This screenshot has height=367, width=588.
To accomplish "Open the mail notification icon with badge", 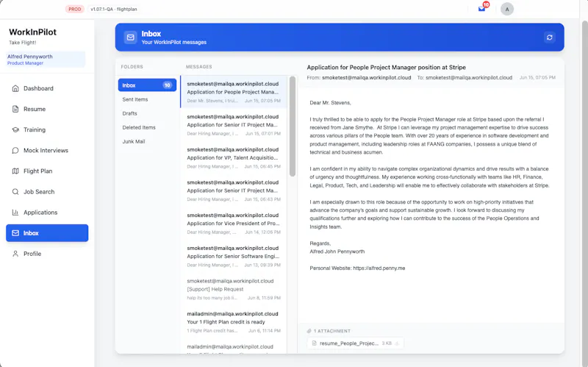I will click(x=482, y=8).
